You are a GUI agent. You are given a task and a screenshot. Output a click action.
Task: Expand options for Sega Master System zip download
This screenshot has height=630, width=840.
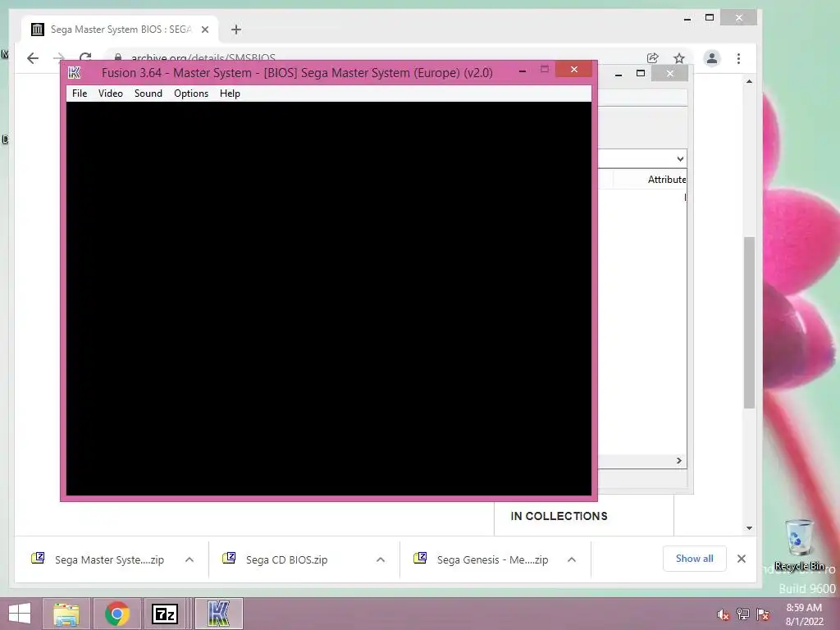tap(189, 559)
